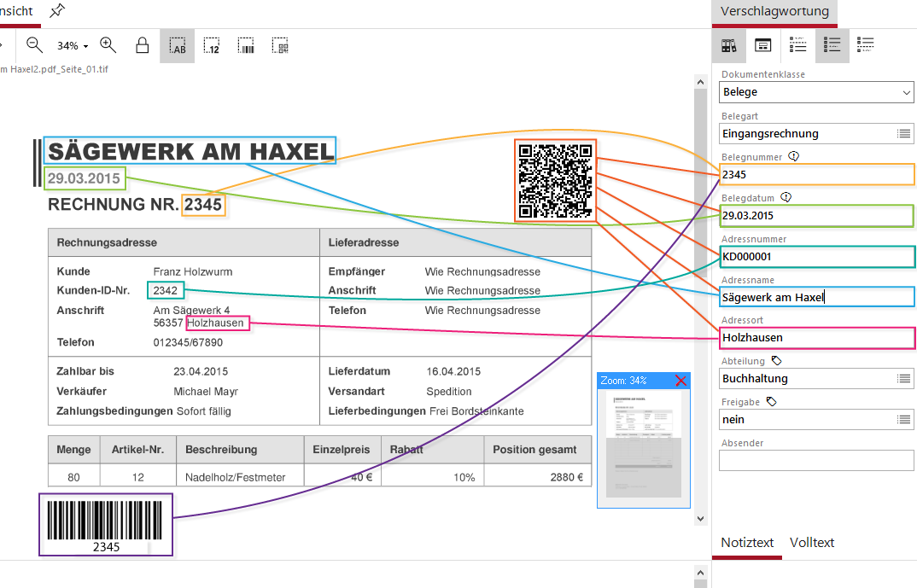Click the document viewer scrollbar down arrow

700,518
